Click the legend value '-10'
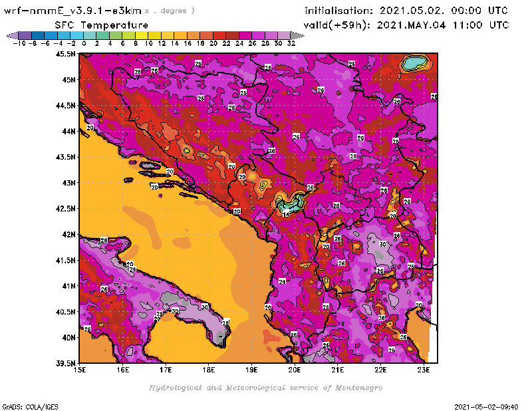The image size is (532, 411). [19, 44]
